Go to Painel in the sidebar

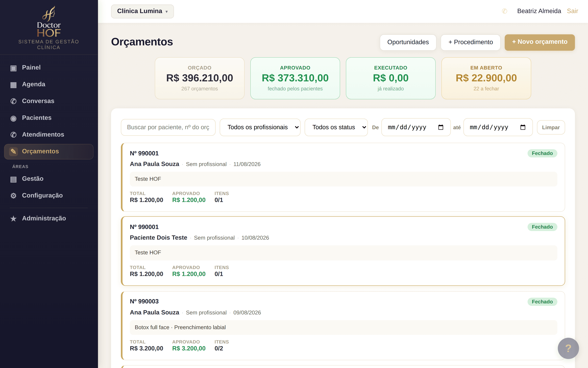[49, 68]
